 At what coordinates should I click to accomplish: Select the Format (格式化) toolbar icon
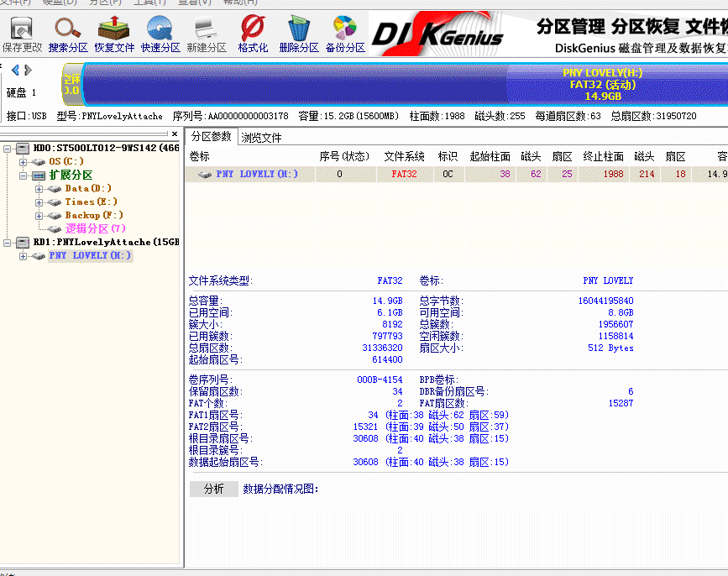point(253,34)
